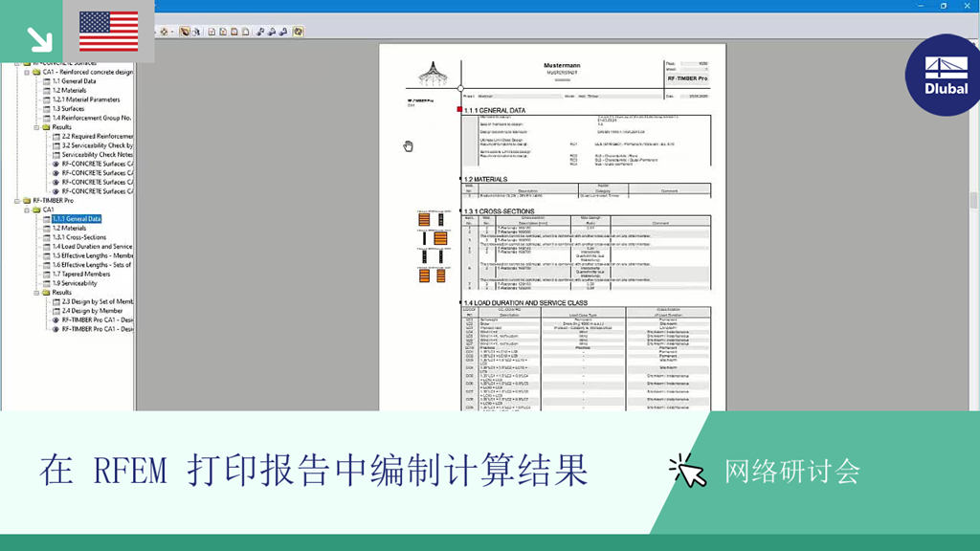980x551 pixels.
Task: Collapse the CA1 node under RF-TIMBER Pro
Action: tap(27, 209)
